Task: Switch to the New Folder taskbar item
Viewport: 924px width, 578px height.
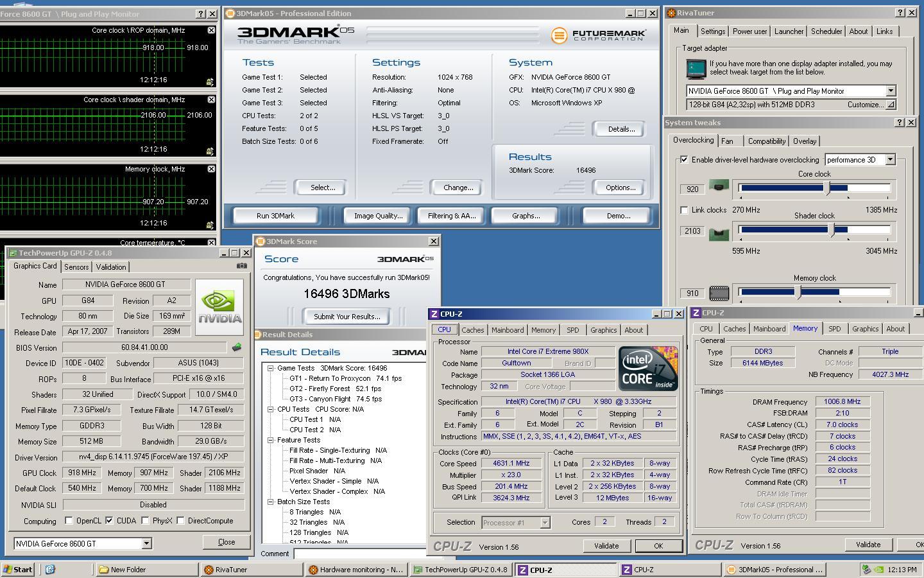Action: click(x=147, y=569)
